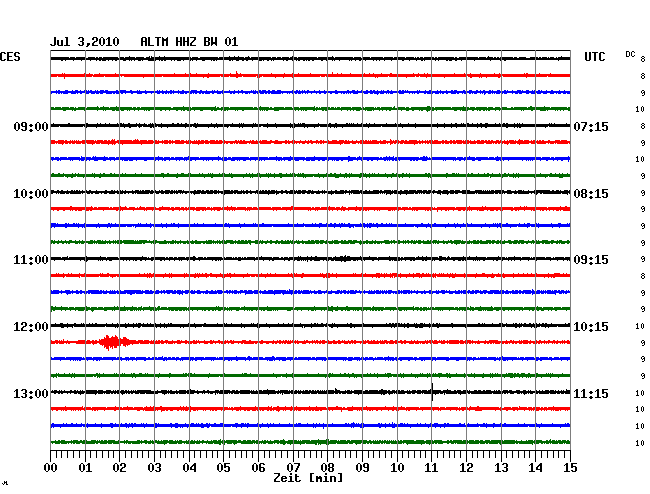Click the '08:15' UTC time label
The image size is (650, 494).
[591, 194]
